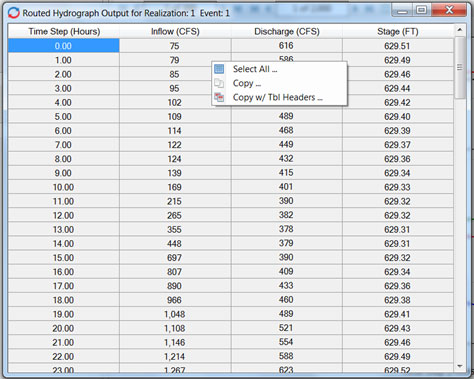Select inflow cell with value 75

click(x=175, y=46)
